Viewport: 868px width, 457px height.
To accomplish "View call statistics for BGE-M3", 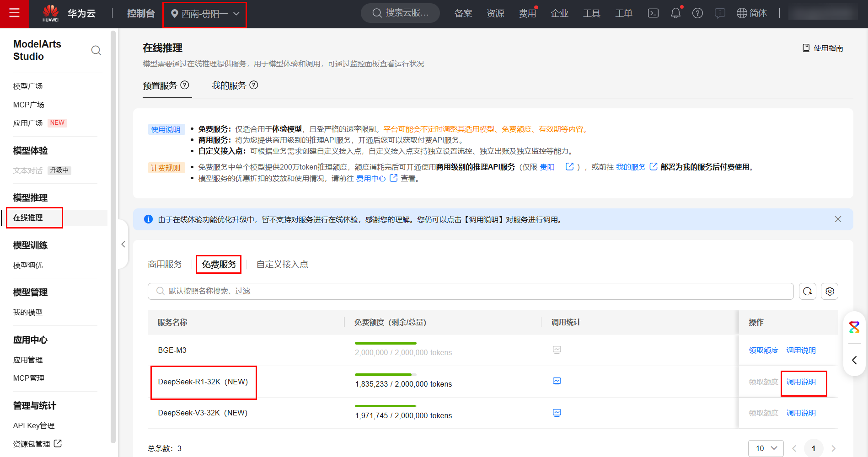I will coord(557,350).
